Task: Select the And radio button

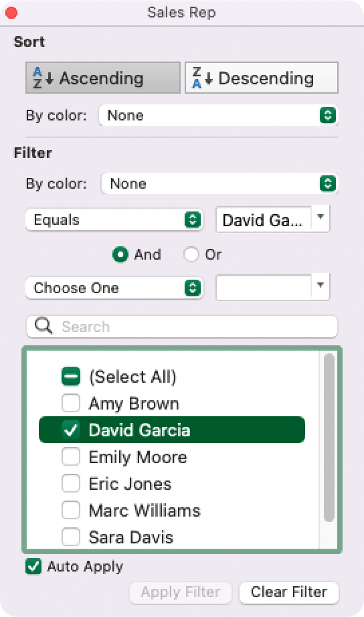Action: [x=120, y=254]
